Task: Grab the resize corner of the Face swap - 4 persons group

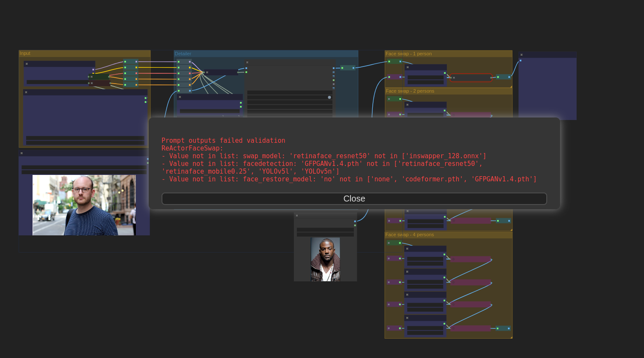Action: point(511,337)
